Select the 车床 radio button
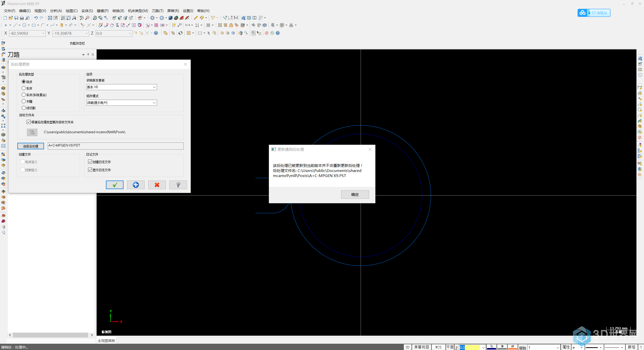This screenshot has height=350, width=644. pos(24,88)
